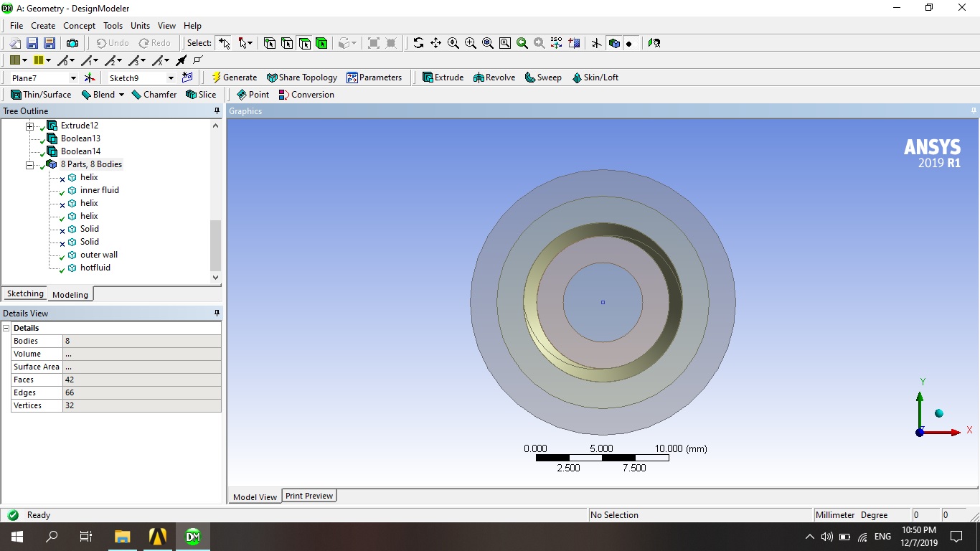
Task: Toggle Display Points black dot icon
Action: pos(629,43)
